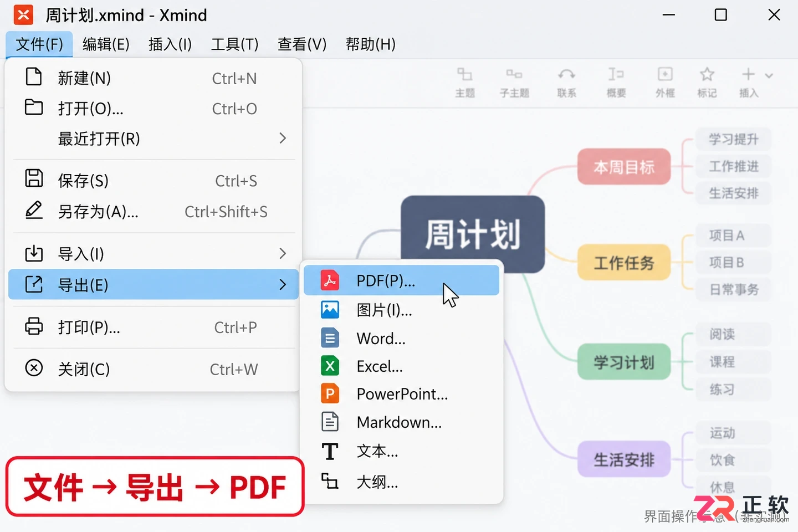The width and height of the screenshot is (798, 532).
Task: Select the 工作任务 branch node
Action: pos(624,263)
